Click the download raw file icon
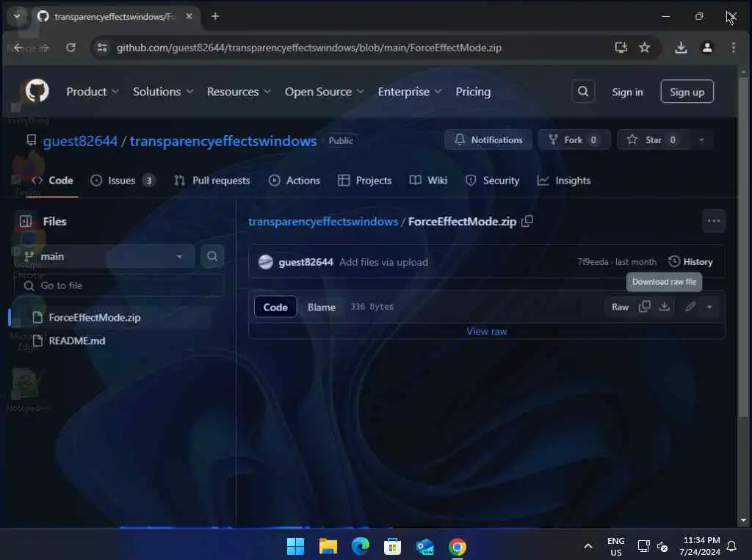752x560 pixels. pyautogui.click(x=664, y=306)
